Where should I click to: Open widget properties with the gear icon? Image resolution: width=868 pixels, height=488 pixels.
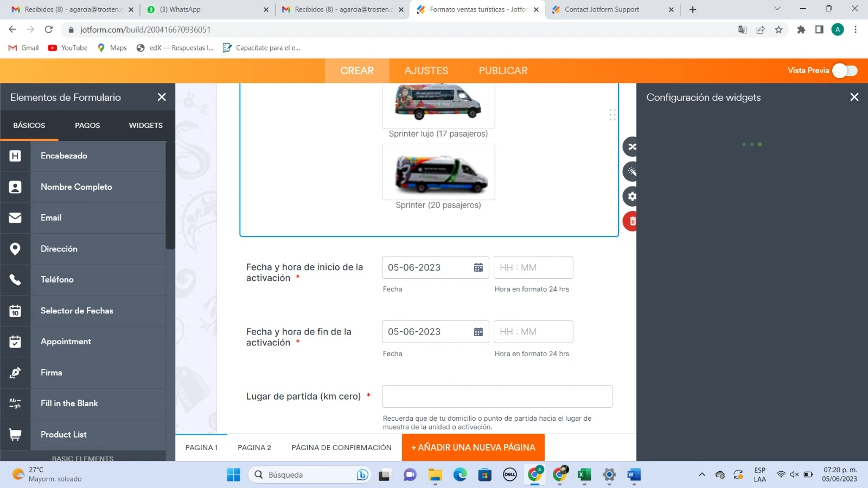pyautogui.click(x=631, y=196)
